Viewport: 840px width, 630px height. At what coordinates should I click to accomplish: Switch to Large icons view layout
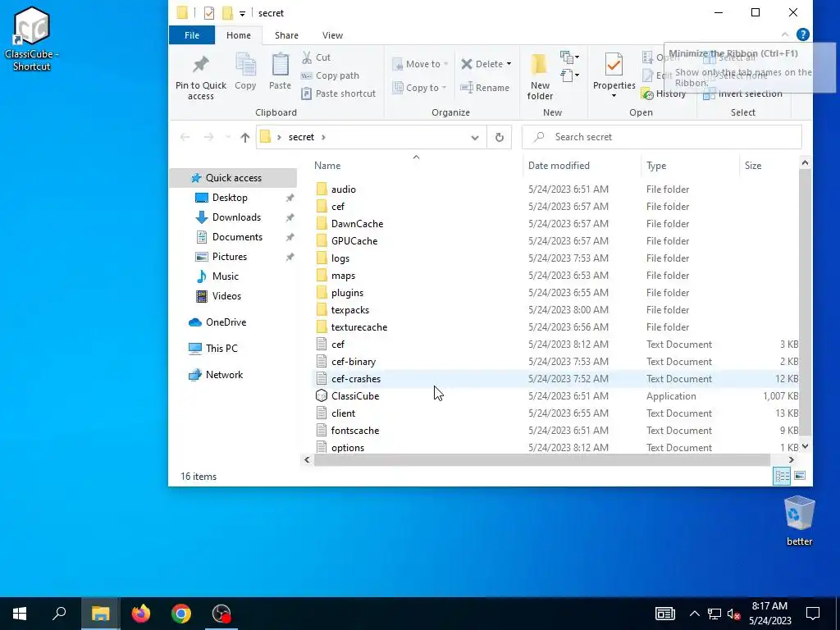click(x=799, y=476)
